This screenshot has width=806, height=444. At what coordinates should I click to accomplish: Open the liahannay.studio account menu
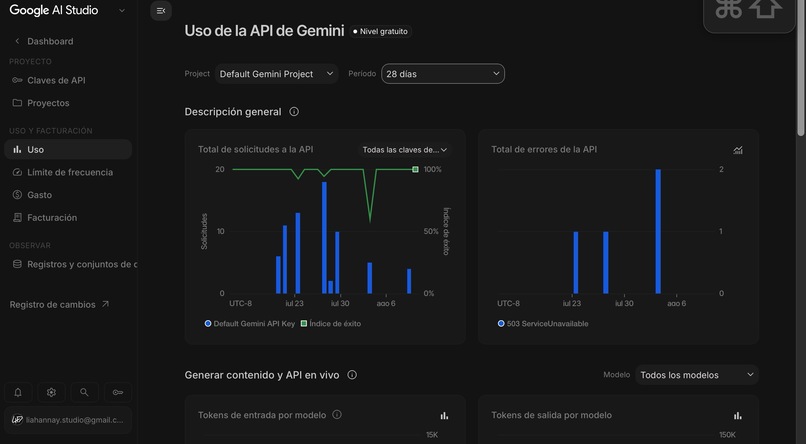pyautogui.click(x=68, y=420)
